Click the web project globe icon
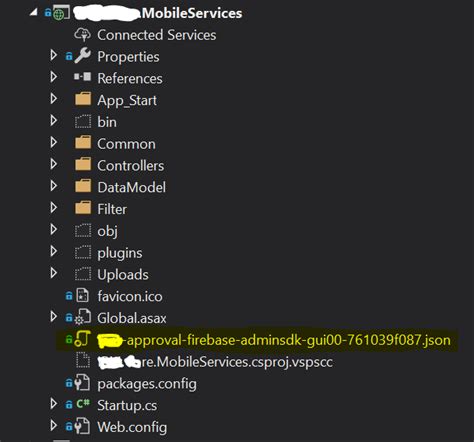 tap(61, 13)
